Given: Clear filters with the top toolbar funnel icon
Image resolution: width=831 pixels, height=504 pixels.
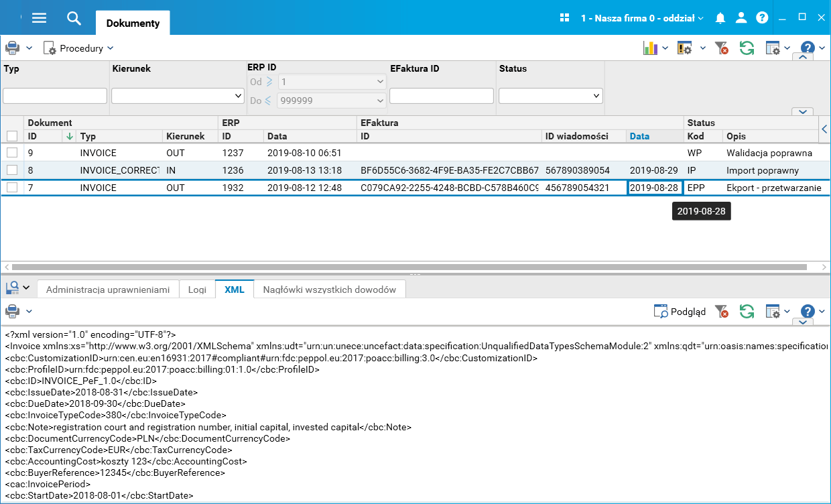Looking at the screenshot, I should [722, 48].
